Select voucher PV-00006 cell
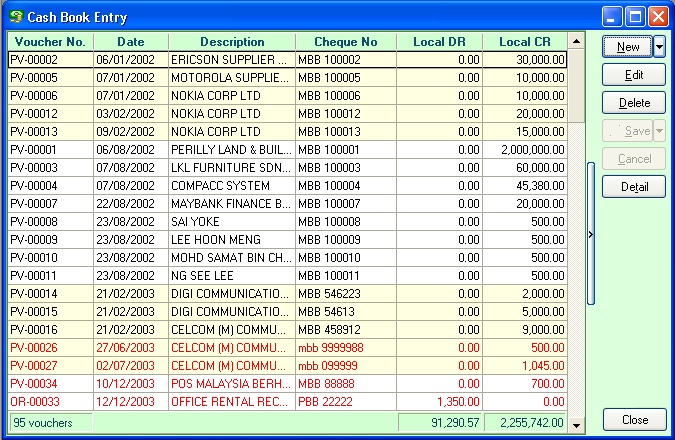Image resolution: width=675 pixels, height=440 pixels. coord(50,96)
